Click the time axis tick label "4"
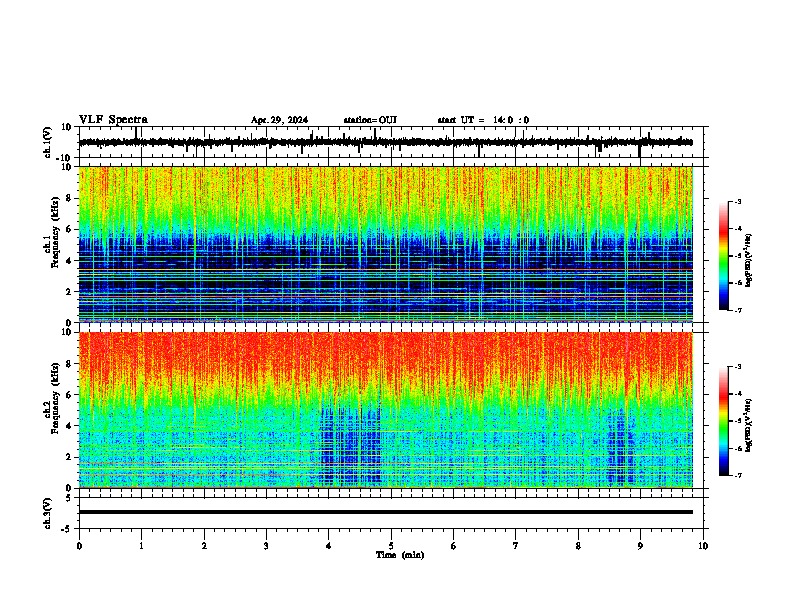 pos(329,546)
